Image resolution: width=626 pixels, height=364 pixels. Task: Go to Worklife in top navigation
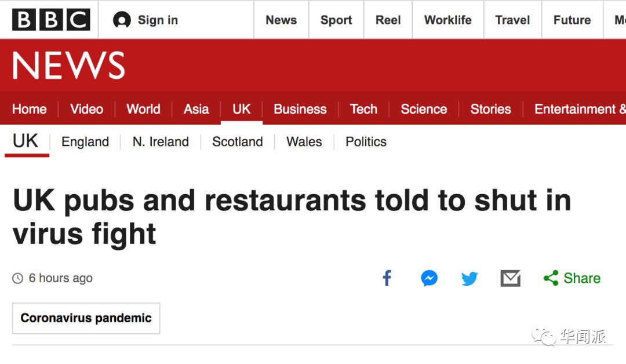[447, 20]
